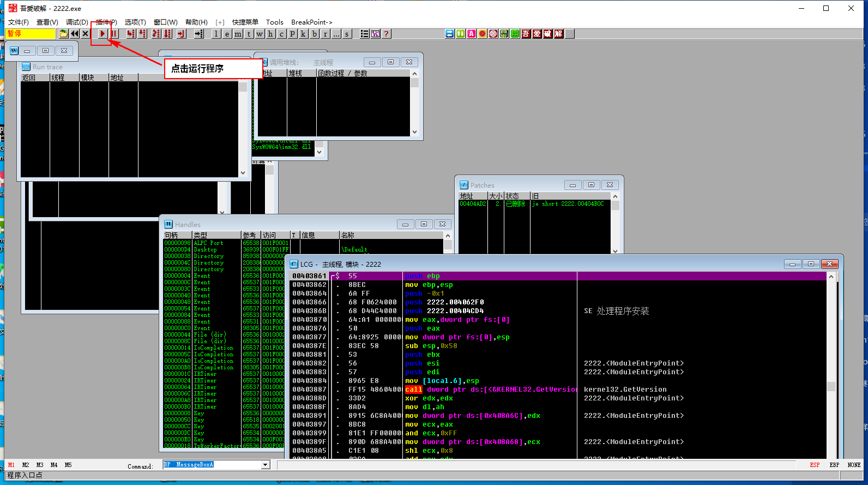Open windows list with the 'w' button

click(x=260, y=34)
